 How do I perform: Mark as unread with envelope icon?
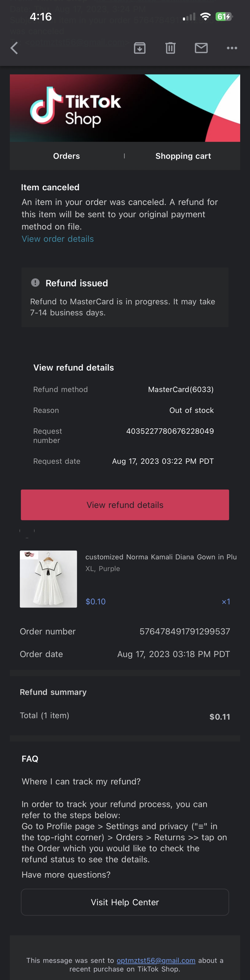coord(201,48)
